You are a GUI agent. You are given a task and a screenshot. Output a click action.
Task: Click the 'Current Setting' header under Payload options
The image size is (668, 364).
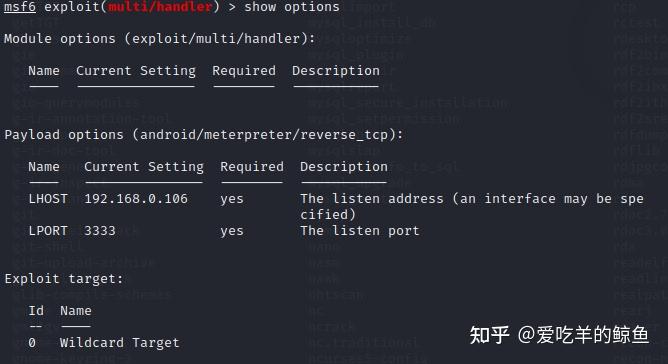point(144,167)
